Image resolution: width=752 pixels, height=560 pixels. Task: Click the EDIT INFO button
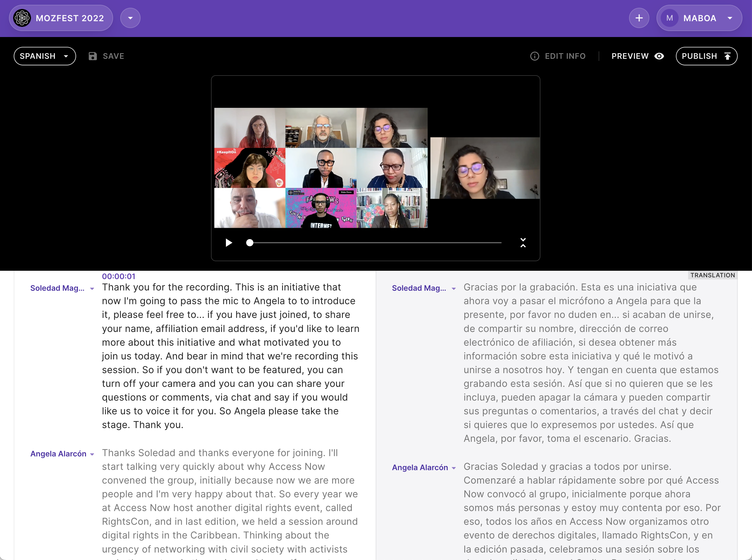(565, 56)
